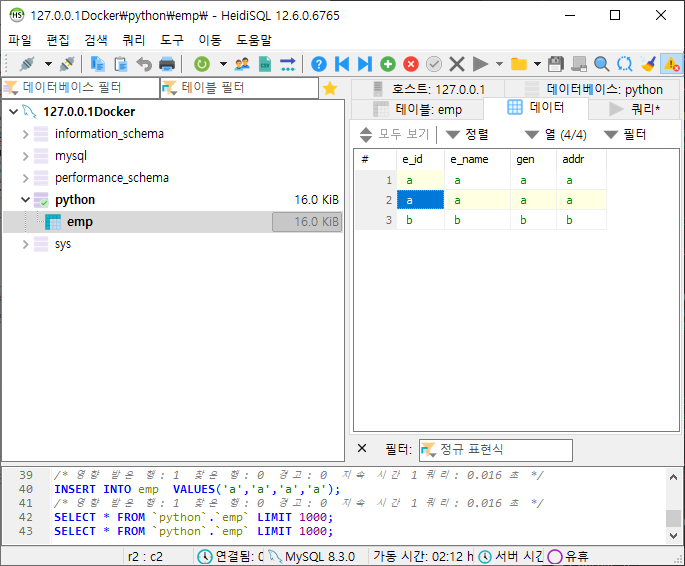Click the run query play icon
The height and width of the screenshot is (566, 685).
pyautogui.click(x=480, y=64)
